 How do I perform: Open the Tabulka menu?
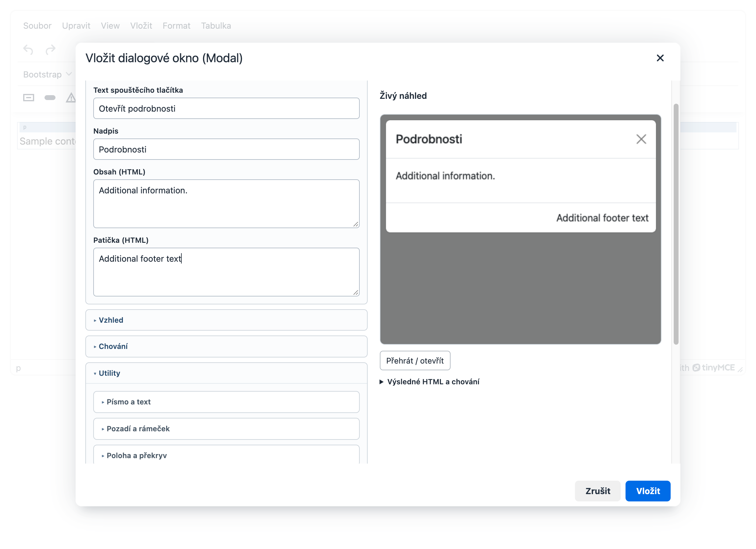click(x=216, y=26)
